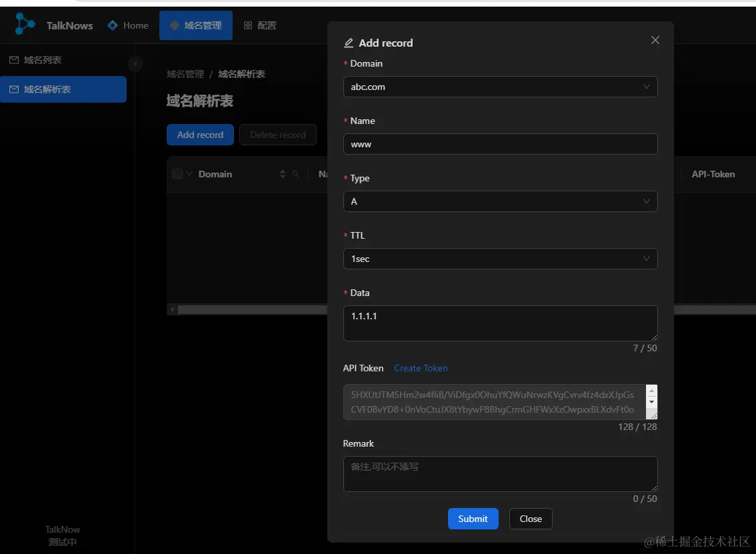Select the 域名管理 top tab
Screen dimensions: 756x554
coord(196,25)
